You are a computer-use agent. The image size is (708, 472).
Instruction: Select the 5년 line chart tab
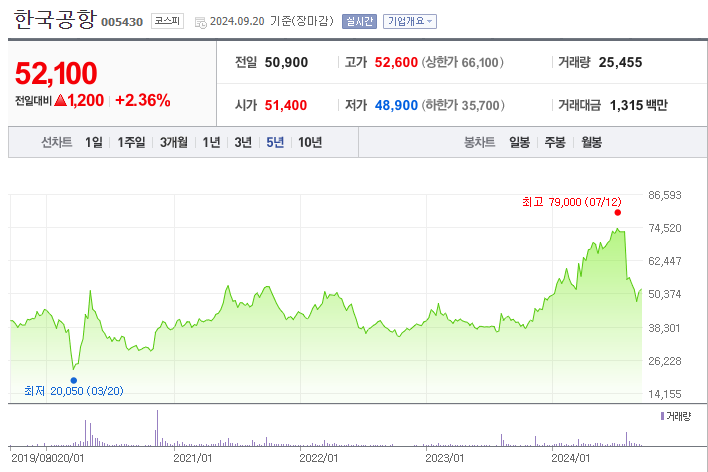pyautogui.click(x=275, y=142)
